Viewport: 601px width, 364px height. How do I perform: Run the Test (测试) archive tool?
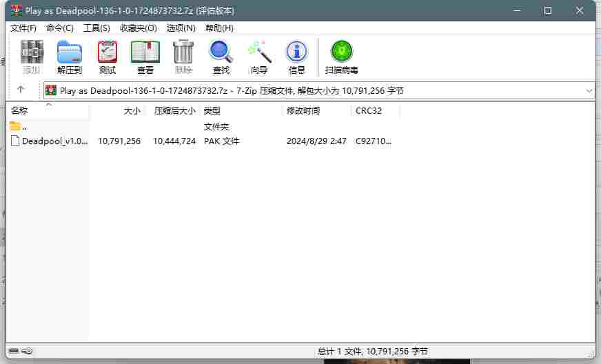[x=108, y=57]
